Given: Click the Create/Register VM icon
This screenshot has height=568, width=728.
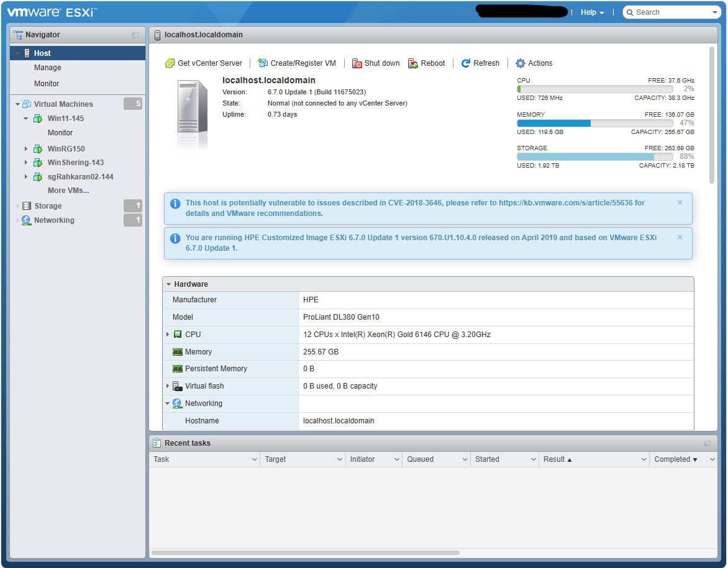Looking at the screenshot, I should 263,63.
